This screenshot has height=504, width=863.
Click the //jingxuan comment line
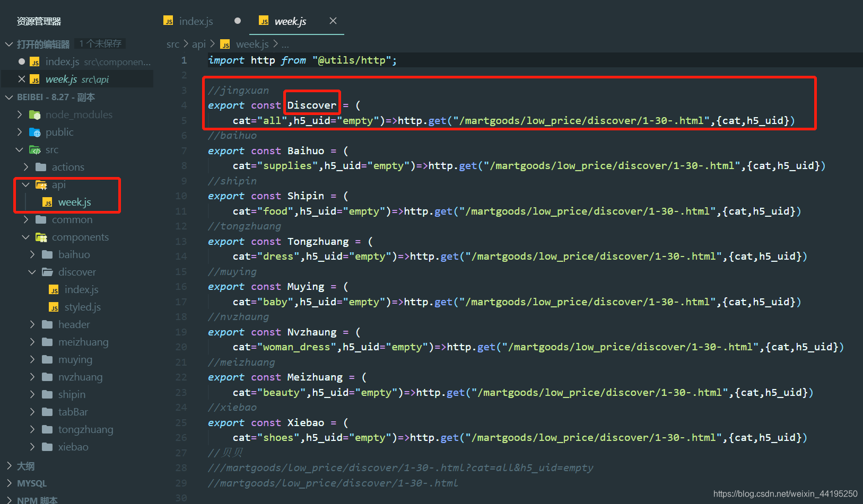pos(239,90)
